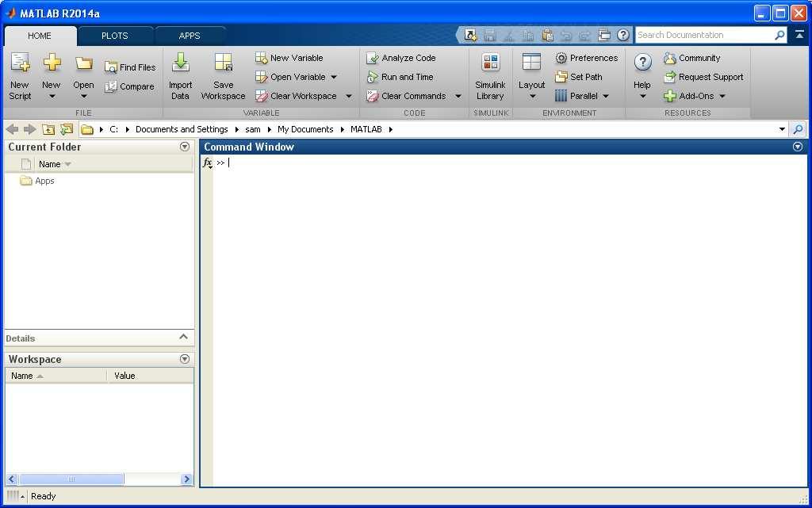Go back with the back arrow
Viewport: 812px width, 508px height.
pyautogui.click(x=13, y=129)
